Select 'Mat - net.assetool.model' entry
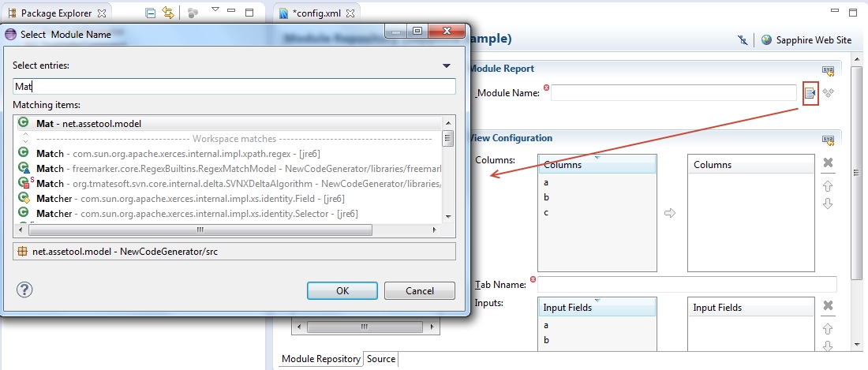 click(x=230, y=123)
